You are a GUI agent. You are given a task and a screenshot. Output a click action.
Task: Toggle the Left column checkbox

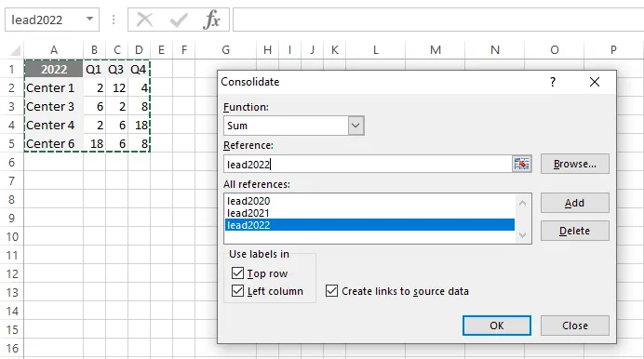click(x=238, y=291)
